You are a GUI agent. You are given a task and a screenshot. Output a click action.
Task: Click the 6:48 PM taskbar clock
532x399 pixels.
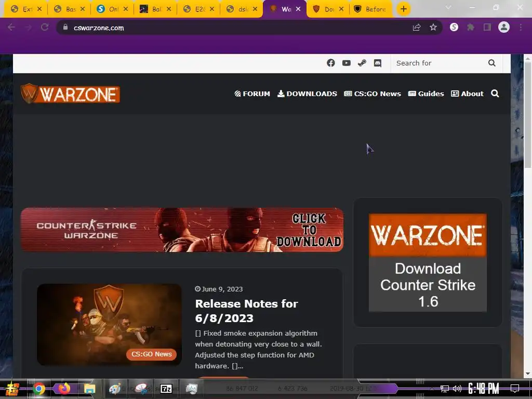484,389
